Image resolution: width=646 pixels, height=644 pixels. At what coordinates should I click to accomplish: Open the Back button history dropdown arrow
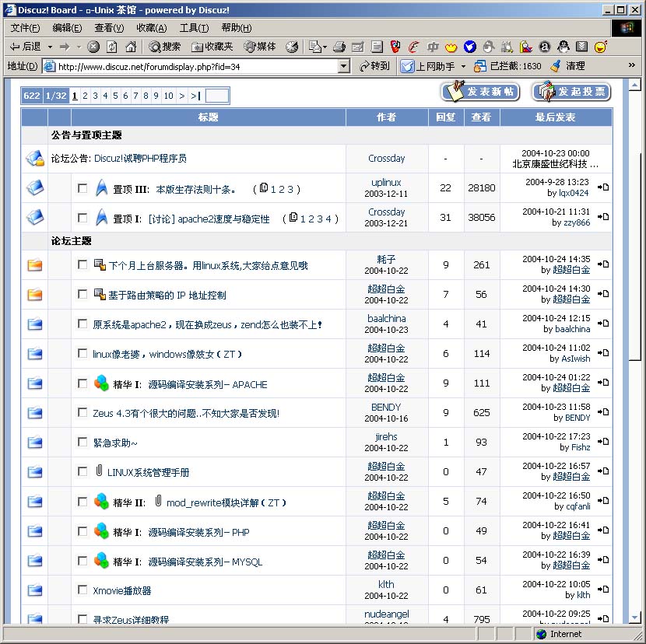point(50,47)
